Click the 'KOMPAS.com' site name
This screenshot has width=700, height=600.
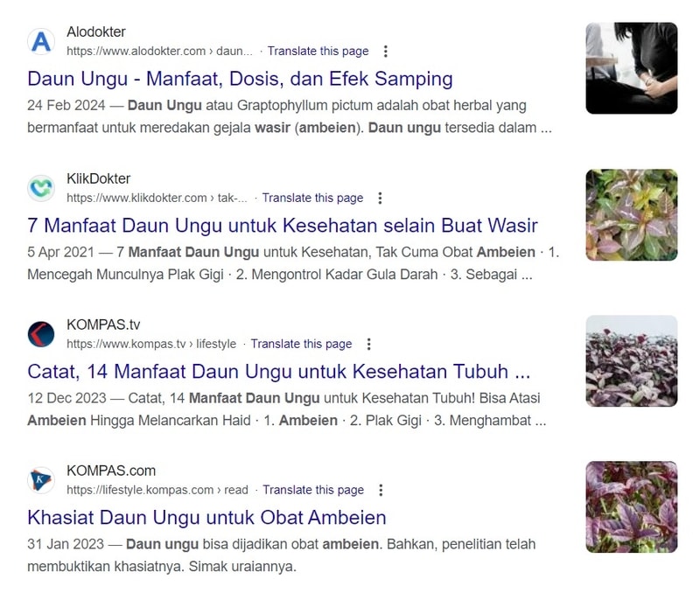click(x=111, y=471)
